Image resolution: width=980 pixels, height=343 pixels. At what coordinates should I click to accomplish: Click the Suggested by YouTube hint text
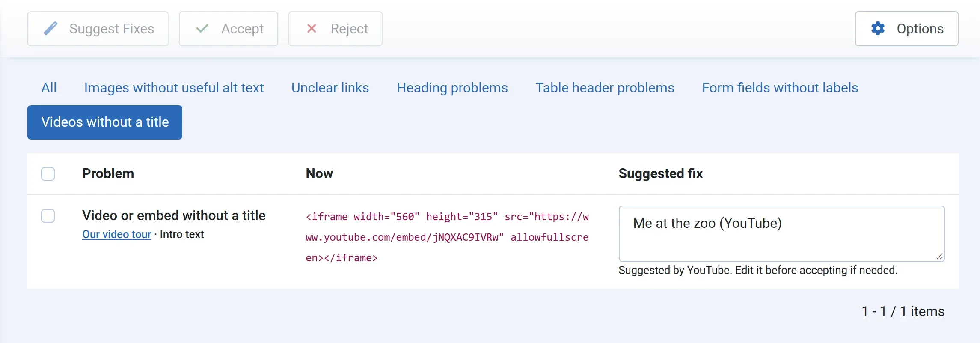(758, 270)
